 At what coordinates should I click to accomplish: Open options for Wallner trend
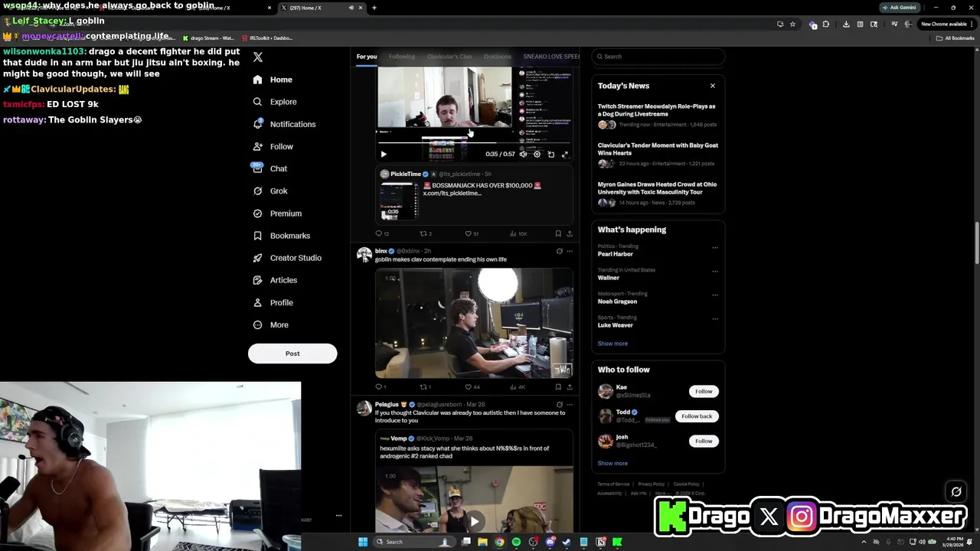[715, 271]
